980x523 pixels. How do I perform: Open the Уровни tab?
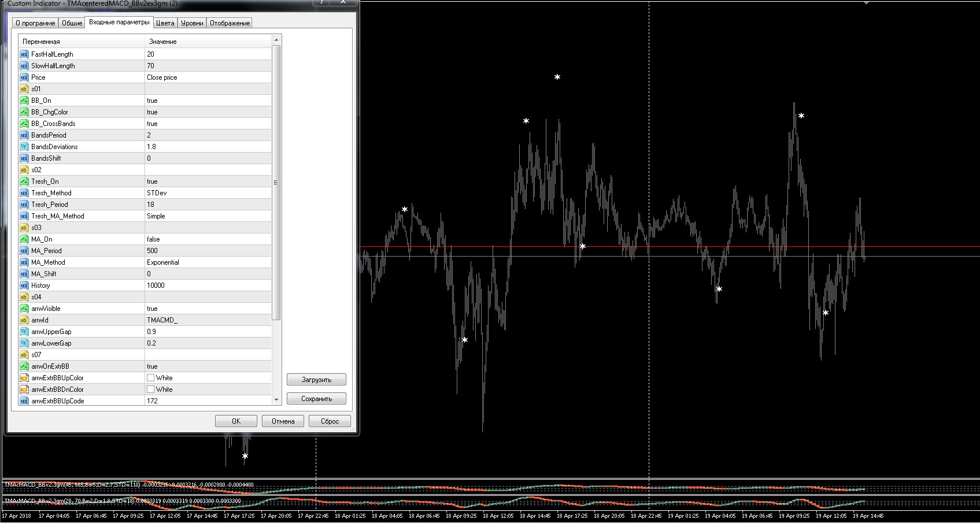[192, 23]
